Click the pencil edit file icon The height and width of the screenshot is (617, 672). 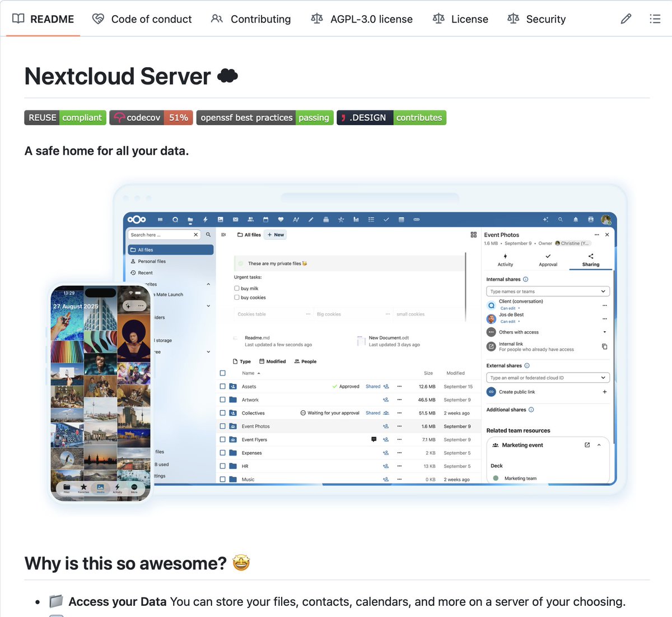626,19
